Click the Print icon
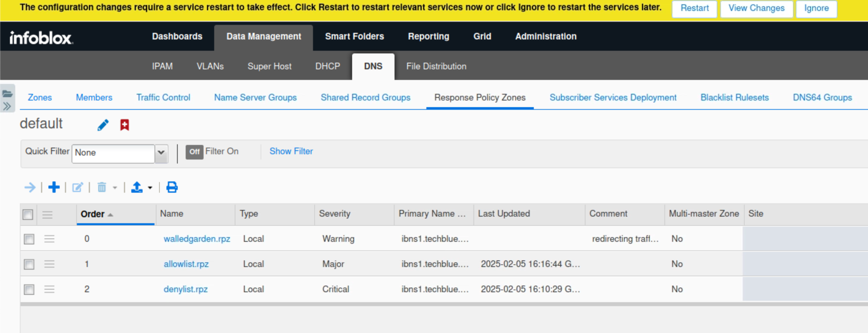Viewport: 868px width, 333px height. pos(172,187)
